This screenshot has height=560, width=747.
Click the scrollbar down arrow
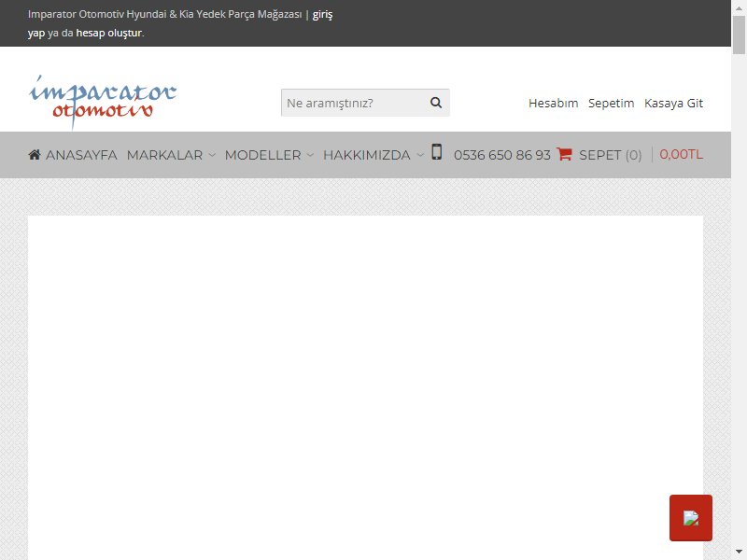tap(739, 553)
